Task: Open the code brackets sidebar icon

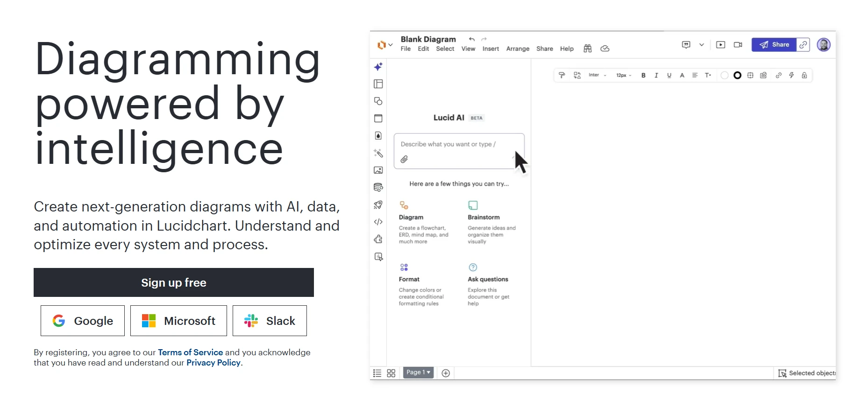Action: [x=378, y=222]
